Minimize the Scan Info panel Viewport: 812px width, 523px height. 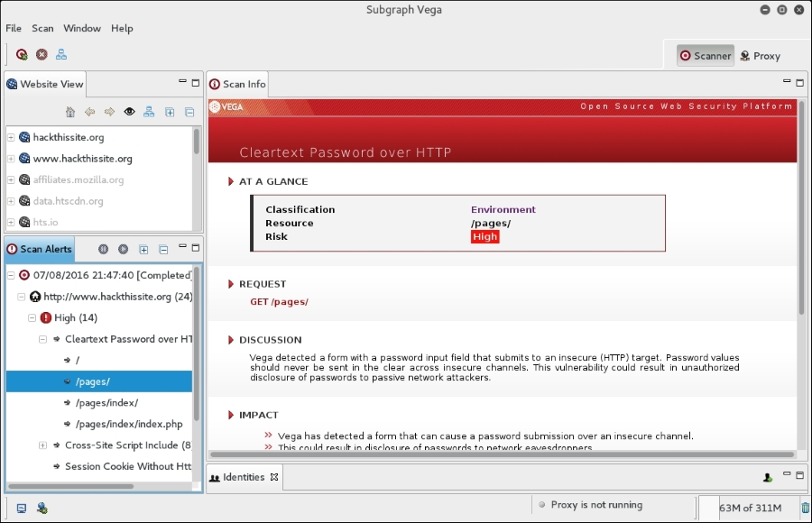pyautogui.click(x=787, y=81)
